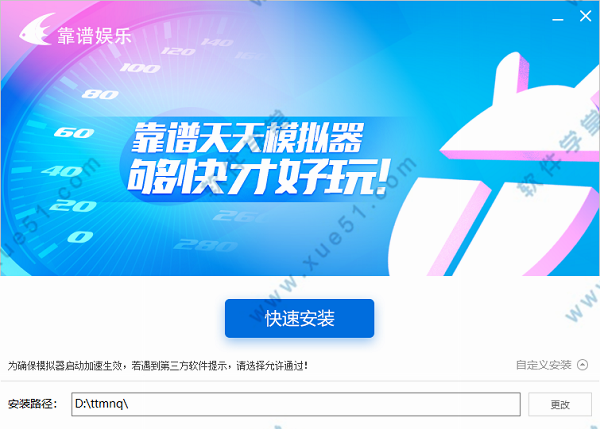The width and height of the screenshot is (600, 429).
Task: Click the 安装路径 label
Action: [x=33, y=404]
